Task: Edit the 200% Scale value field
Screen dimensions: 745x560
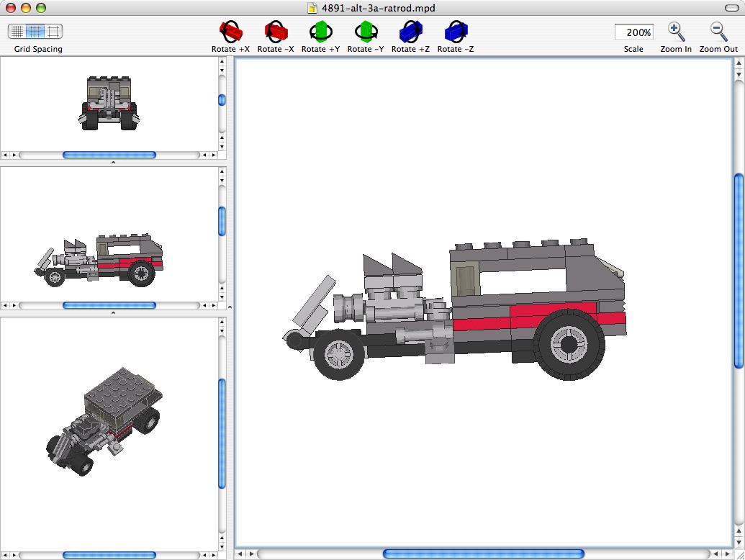Action: pyautogui.click(x=633, y=32)
